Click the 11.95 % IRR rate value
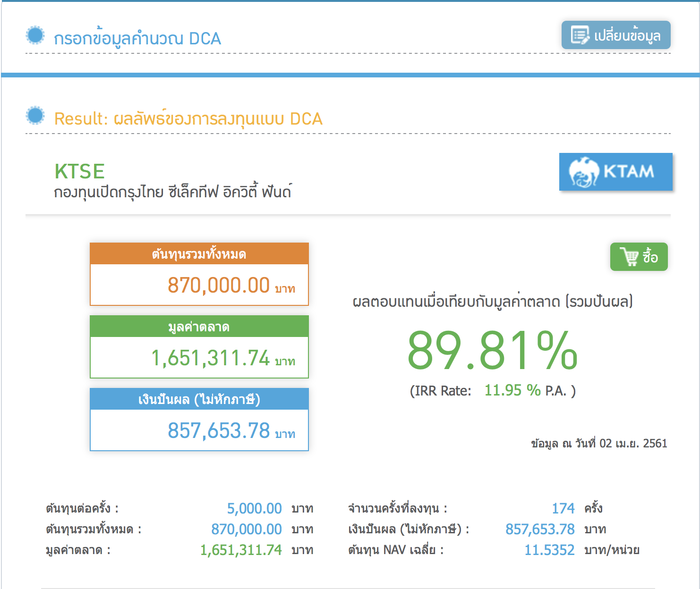The width and height of the screenshot is (700, 589). click(512, 390)
